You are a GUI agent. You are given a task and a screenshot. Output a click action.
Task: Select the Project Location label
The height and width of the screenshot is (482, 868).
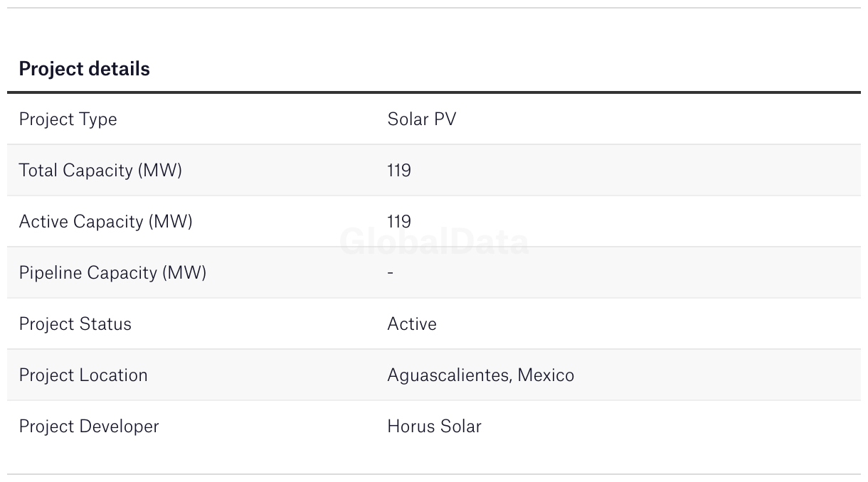click(83, 375)
